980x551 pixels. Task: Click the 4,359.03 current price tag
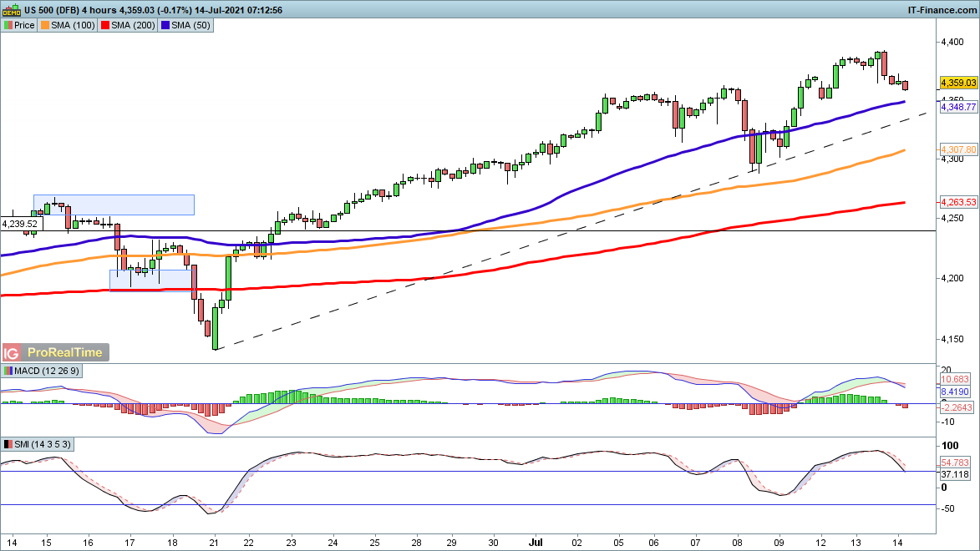tap(958, 83)
